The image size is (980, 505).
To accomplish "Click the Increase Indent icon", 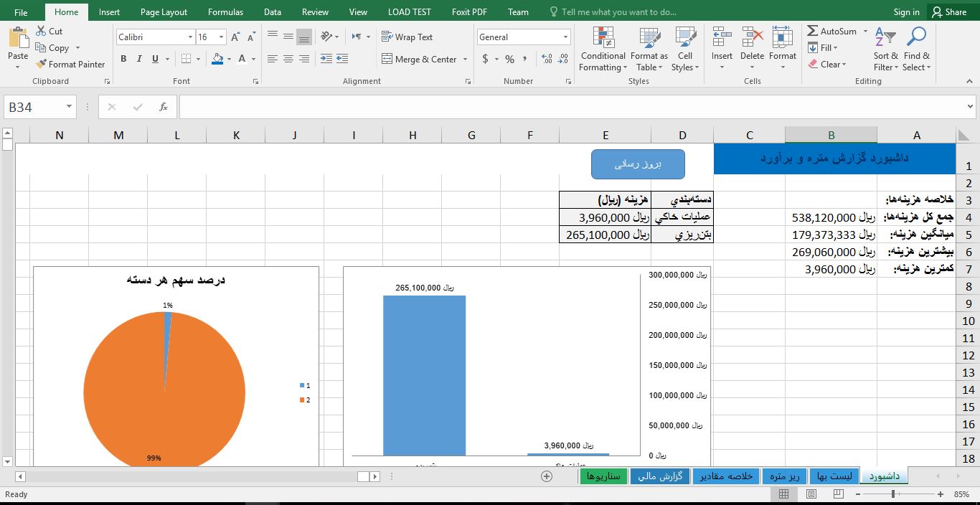I will point(342,59).
